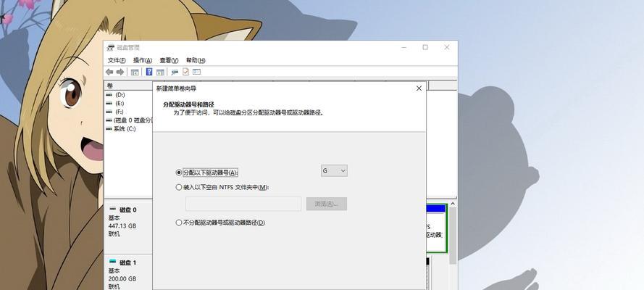
Task: Select 分配以下驱动器号(A) radio option
Action: 206,173
